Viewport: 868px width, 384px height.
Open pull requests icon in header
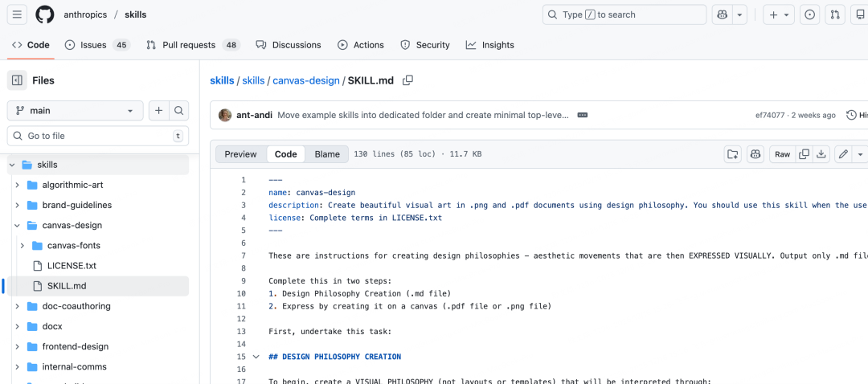[x=835, y=15]
